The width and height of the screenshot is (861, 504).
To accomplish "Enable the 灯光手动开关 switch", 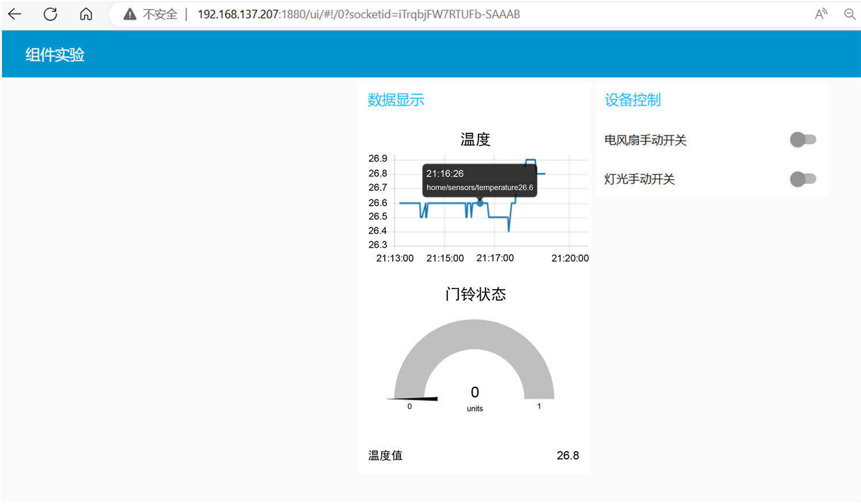I will 802,179.
